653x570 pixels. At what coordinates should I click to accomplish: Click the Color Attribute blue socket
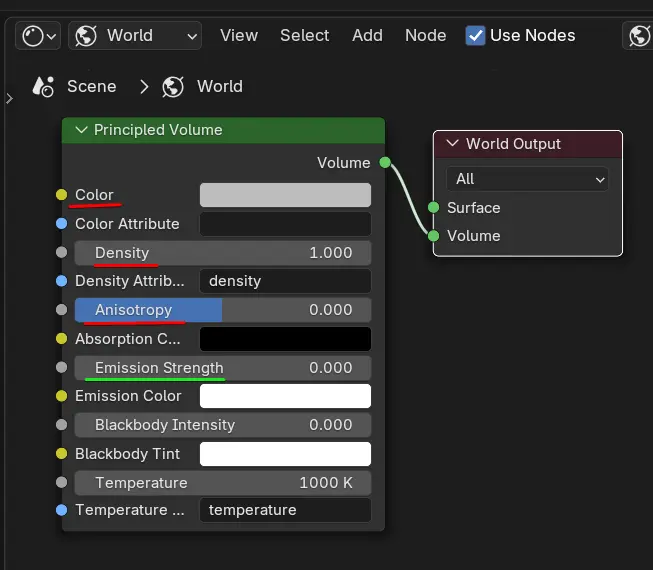click(62, 224)
